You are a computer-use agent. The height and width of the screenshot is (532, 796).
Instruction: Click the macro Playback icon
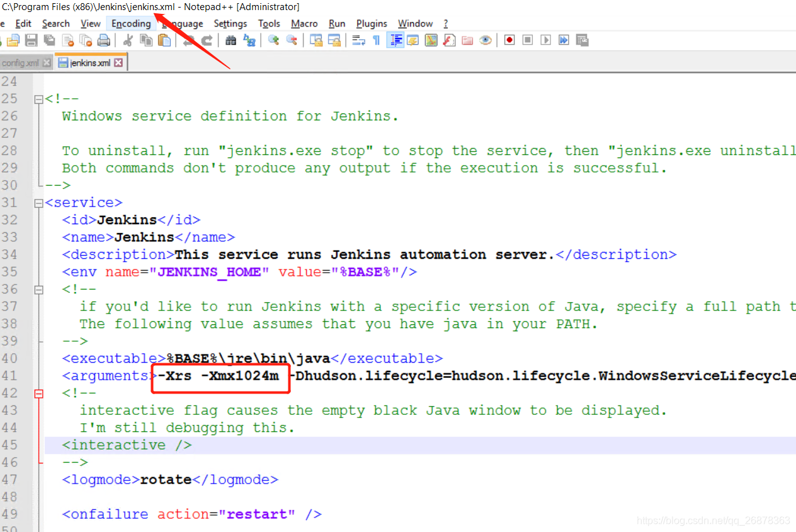tap(546, 40)
